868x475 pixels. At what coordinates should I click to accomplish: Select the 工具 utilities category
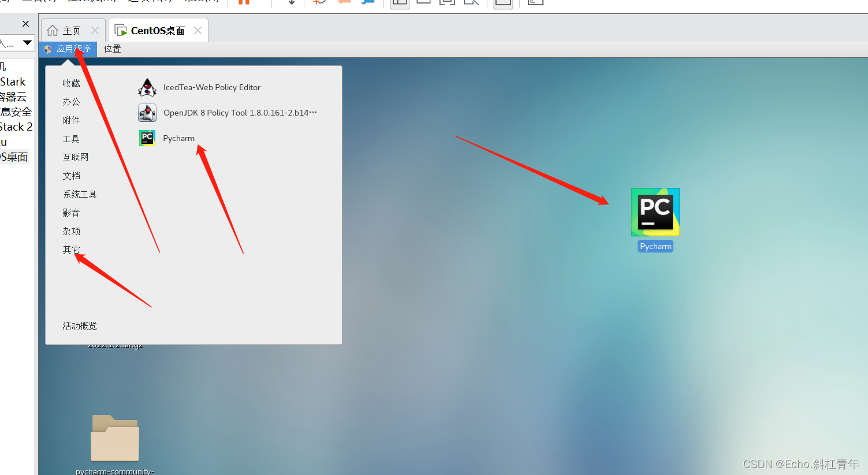(x=71, y=139)
